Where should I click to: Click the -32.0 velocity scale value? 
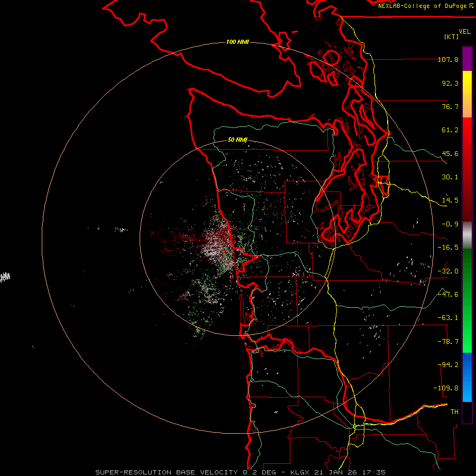(448, 271)
